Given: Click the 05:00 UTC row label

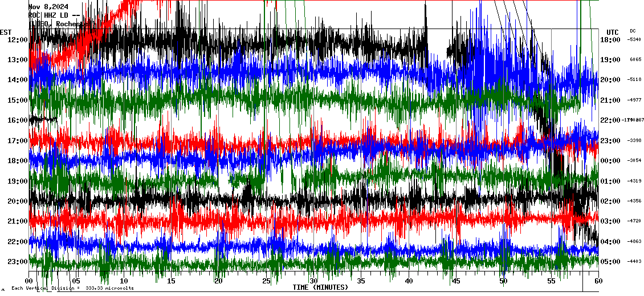Looking at the screenshot, I should [x=610, y=262].
